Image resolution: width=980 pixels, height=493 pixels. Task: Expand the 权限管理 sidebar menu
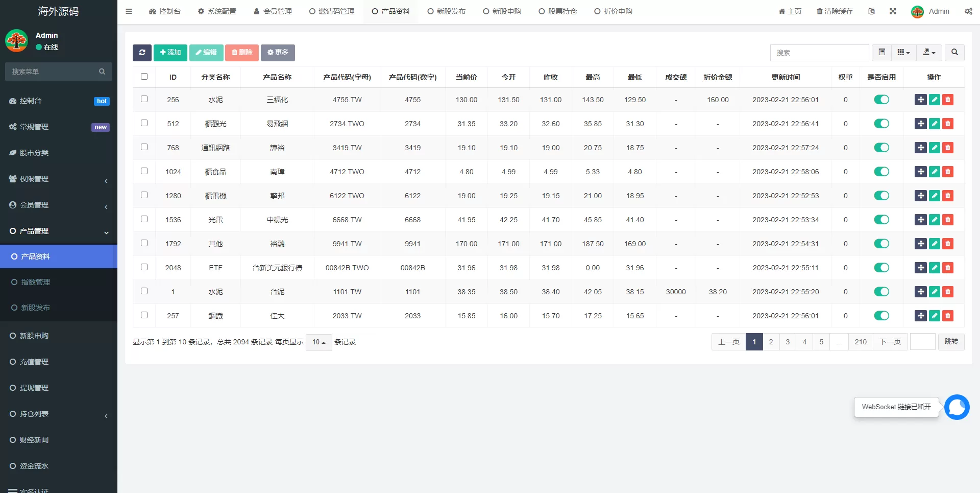click(59, 179)
